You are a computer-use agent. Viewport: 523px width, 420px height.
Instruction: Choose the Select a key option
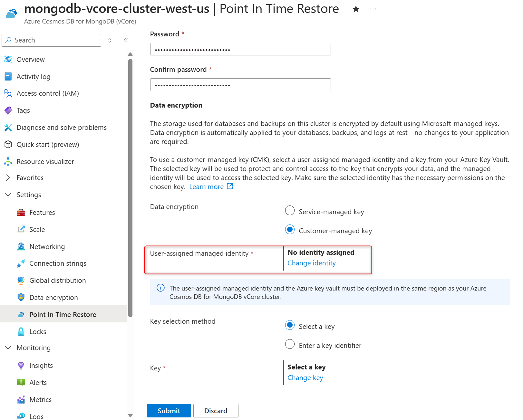tap(290, 325)
